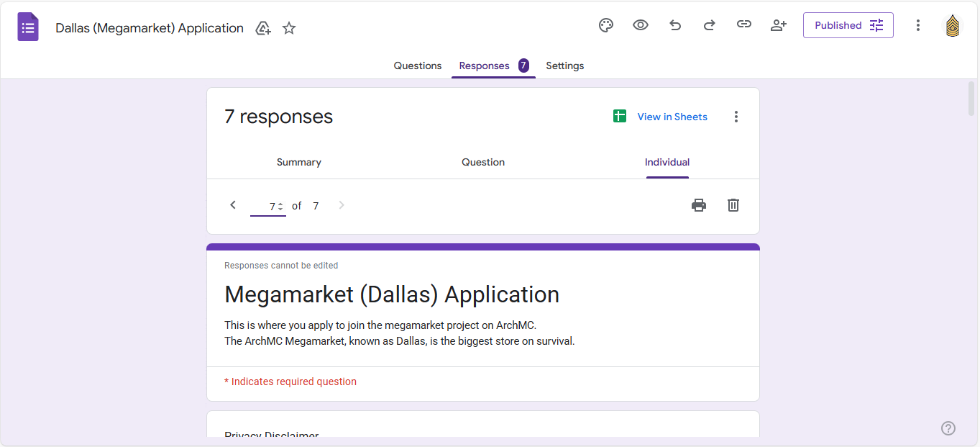980x447 pixels.
Task: Open the Published options button
Action: point(848,25)
